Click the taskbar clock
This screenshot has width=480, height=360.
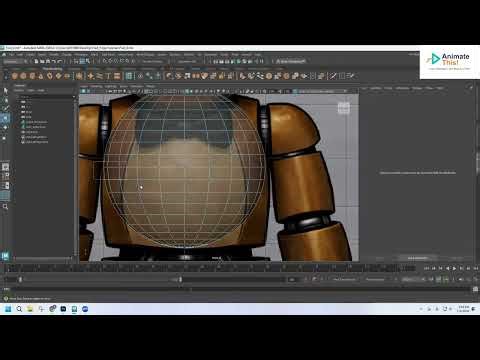463,309
